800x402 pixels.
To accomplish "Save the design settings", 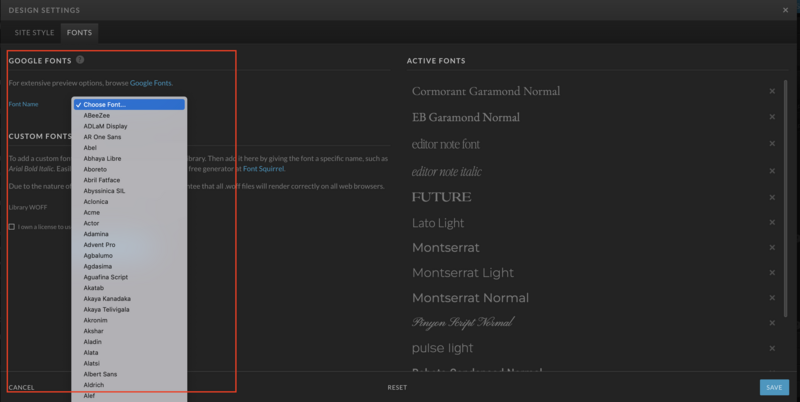I will (x=774, y=387).
